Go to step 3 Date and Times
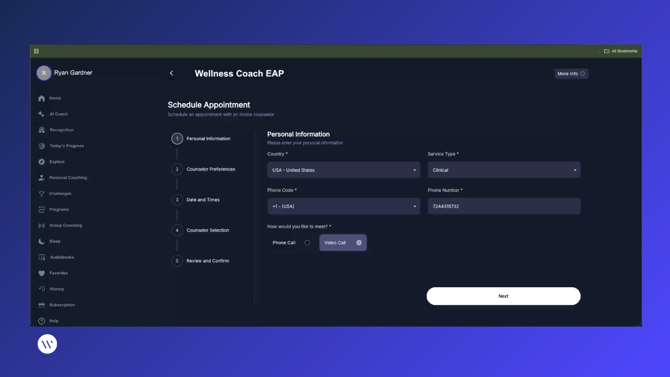Viewport: 670px width, 377px height. point(196,200)
